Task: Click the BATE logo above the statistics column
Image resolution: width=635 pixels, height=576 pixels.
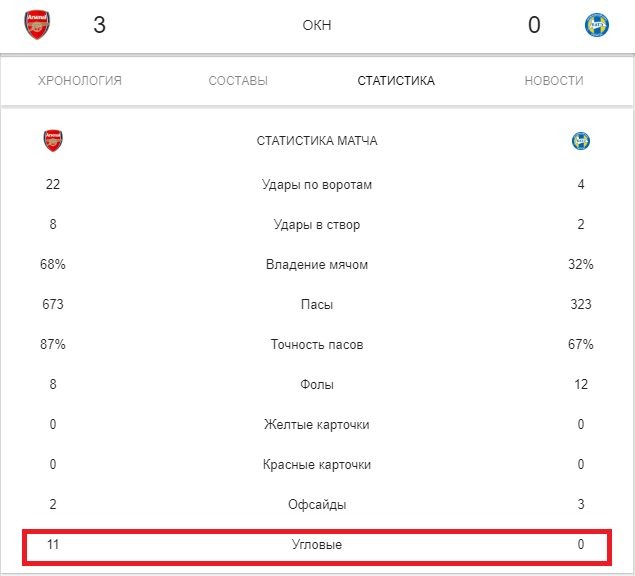Action: [x=581, y=141]
